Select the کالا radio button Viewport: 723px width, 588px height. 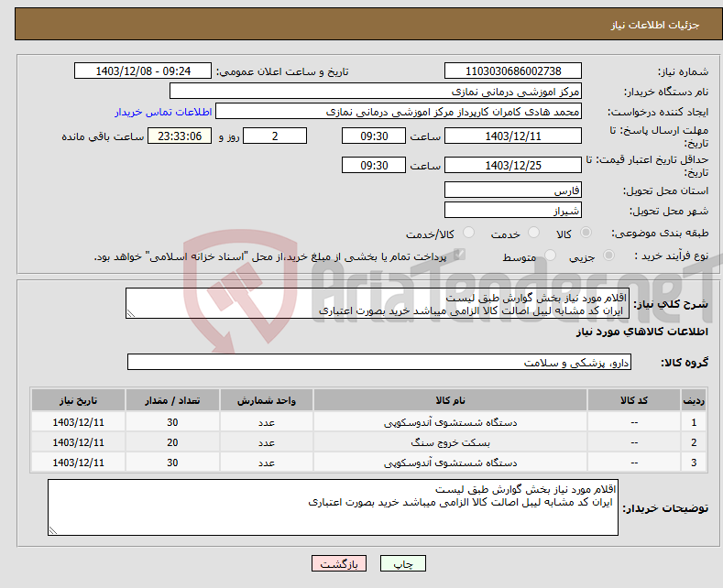point(586,233)
